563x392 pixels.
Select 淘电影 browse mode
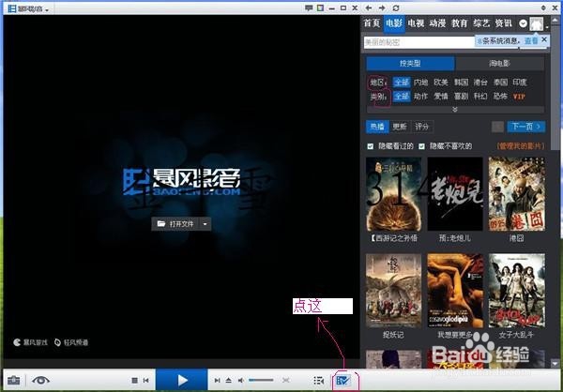click(x=499, y=64)
